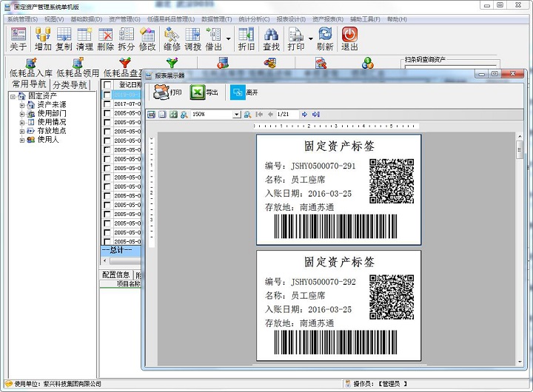Open 低耗品领用 consumables requisition
This screenshot has height=392, width=533.
78,67
